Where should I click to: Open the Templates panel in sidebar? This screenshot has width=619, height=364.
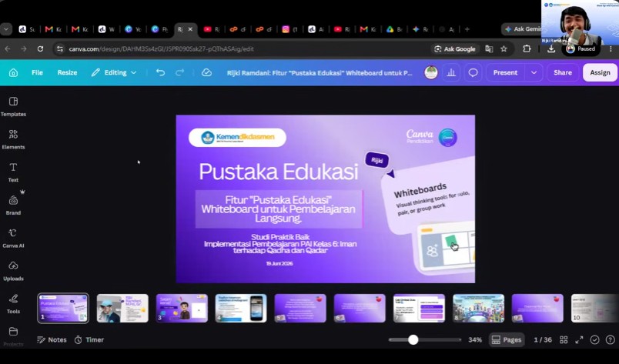[x=13, y=107]
